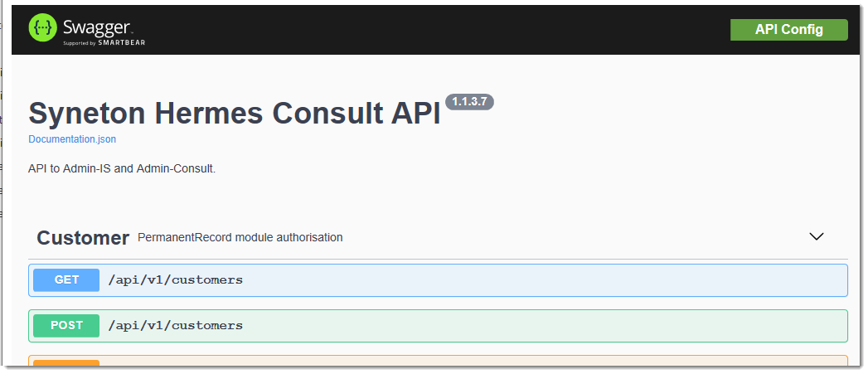The width and height of the screenshot is (868, 374).
Task: Expand the partially visible orange operation row
Action: (x=438, y=361)
